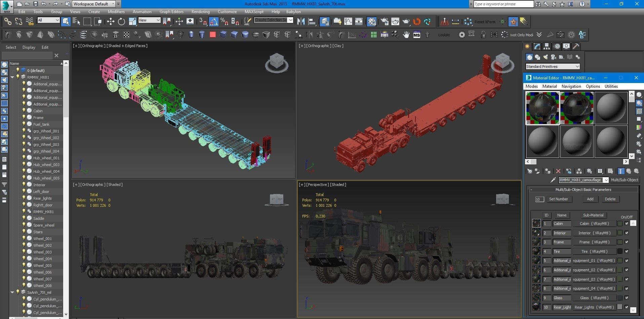Screen dimensions: 644x319
Task: Click the pan hand toolbar icon
Action: (406, 35)
